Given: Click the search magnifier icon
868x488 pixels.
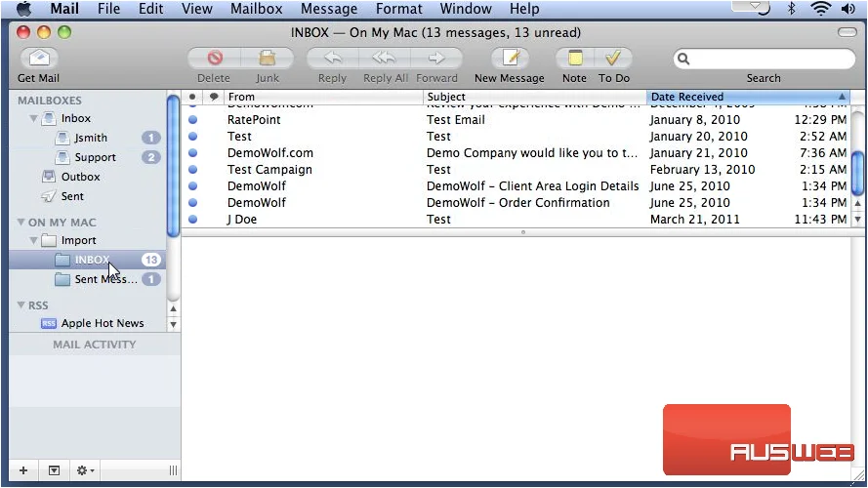Looking at the screenshot, I should [683, 59].
